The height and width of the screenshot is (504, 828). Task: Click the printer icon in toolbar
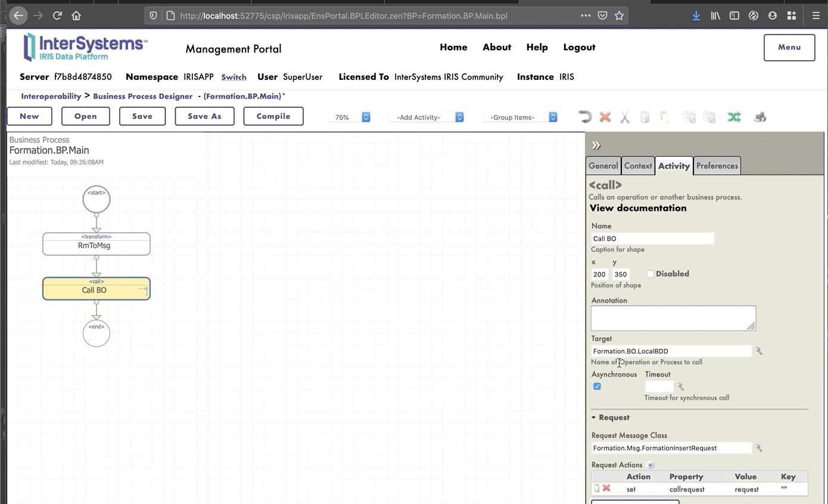click(760, 117)
